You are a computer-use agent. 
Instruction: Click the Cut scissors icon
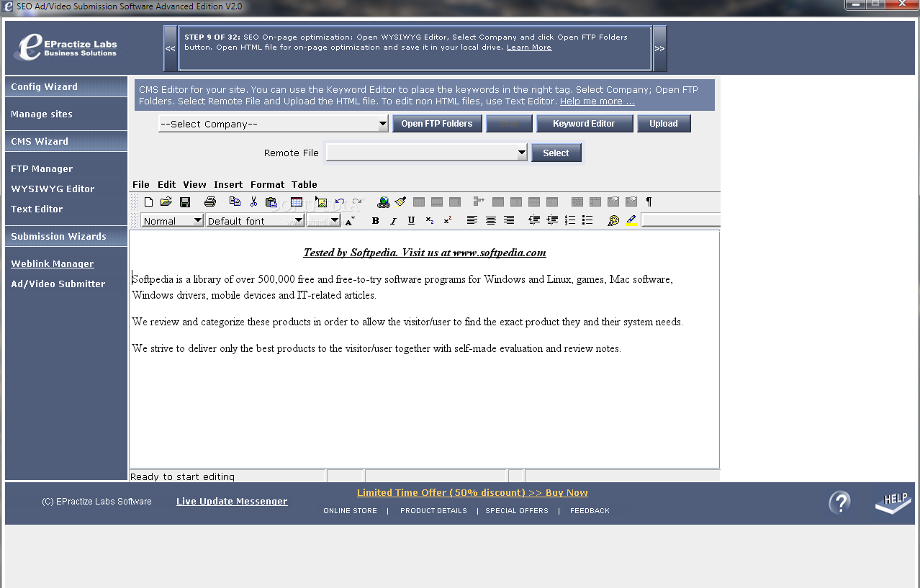[x=253, y=202]
